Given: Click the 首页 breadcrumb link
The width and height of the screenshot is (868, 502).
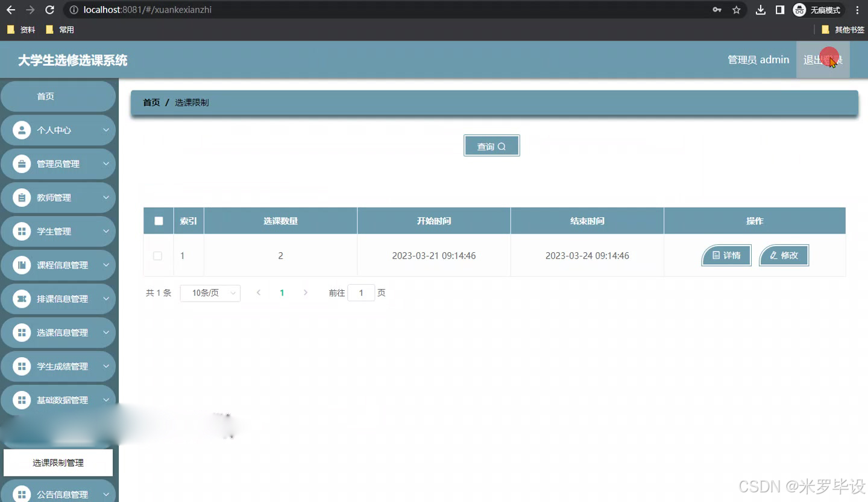Looking at the screenshot, I should click(x=151, y=103).
